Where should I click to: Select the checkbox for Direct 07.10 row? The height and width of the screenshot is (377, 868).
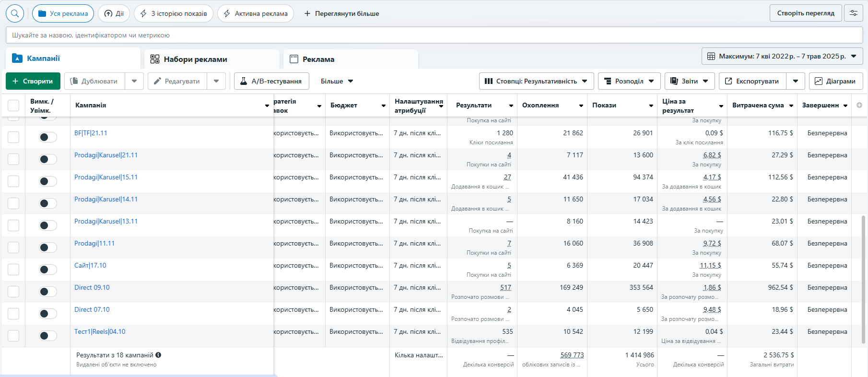click(13, 314)
